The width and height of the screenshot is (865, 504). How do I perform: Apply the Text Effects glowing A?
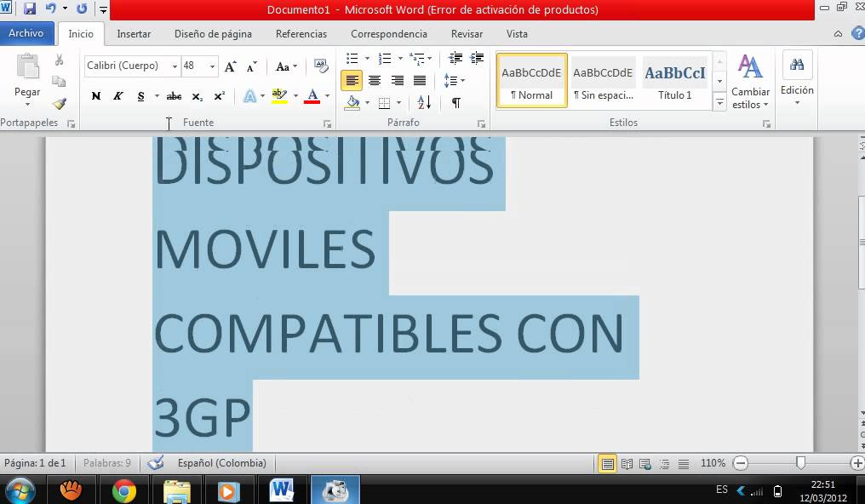249,96
